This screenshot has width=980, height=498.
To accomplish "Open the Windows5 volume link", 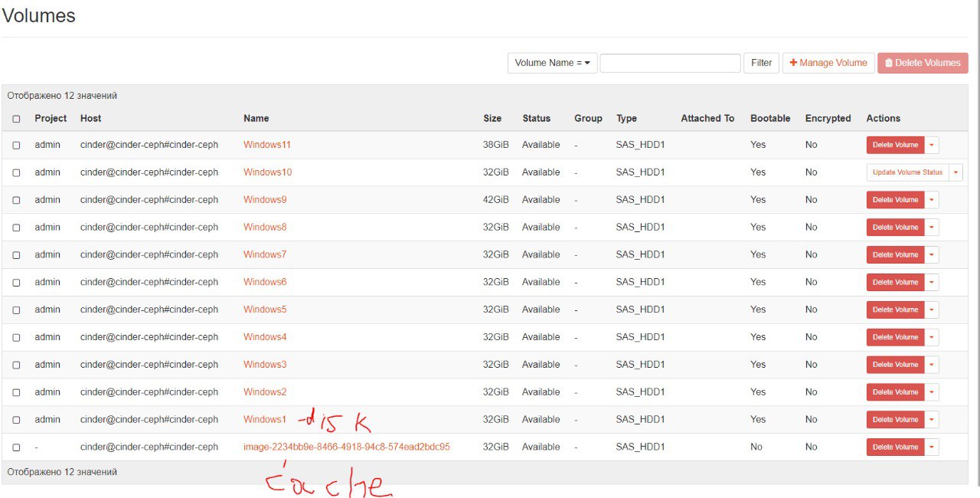I will 265,310.
